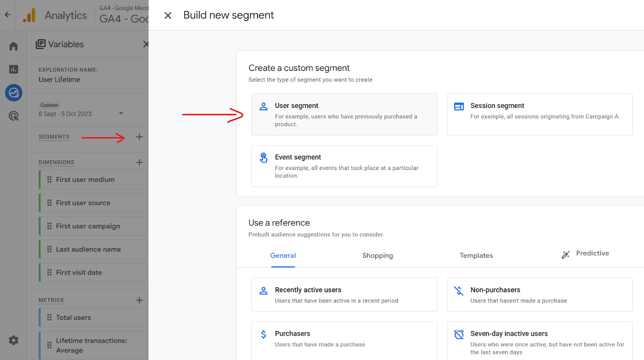644x360 pixels.
Task: Add a new metric with plus icon
Action: click(x=139, y=300)
